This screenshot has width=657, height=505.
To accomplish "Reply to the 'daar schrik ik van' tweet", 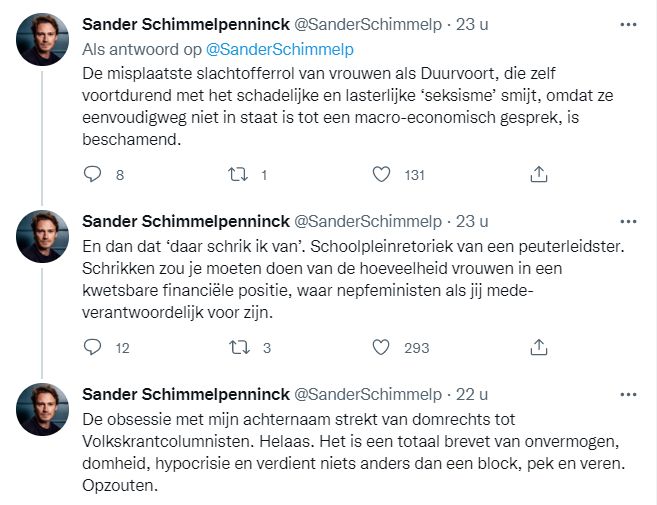I will (93, 347).
